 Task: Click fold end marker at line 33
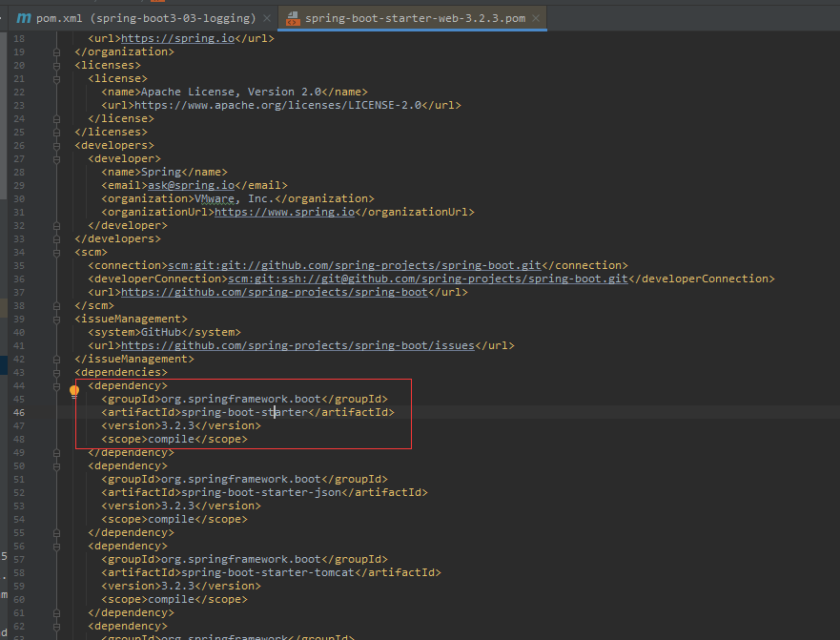pos(56,239)
